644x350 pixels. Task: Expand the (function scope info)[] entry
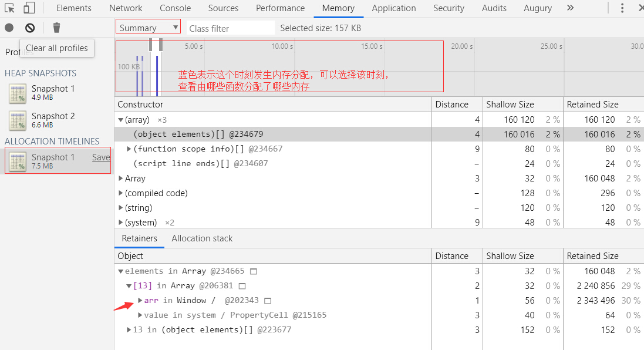[x=129, y=149]
